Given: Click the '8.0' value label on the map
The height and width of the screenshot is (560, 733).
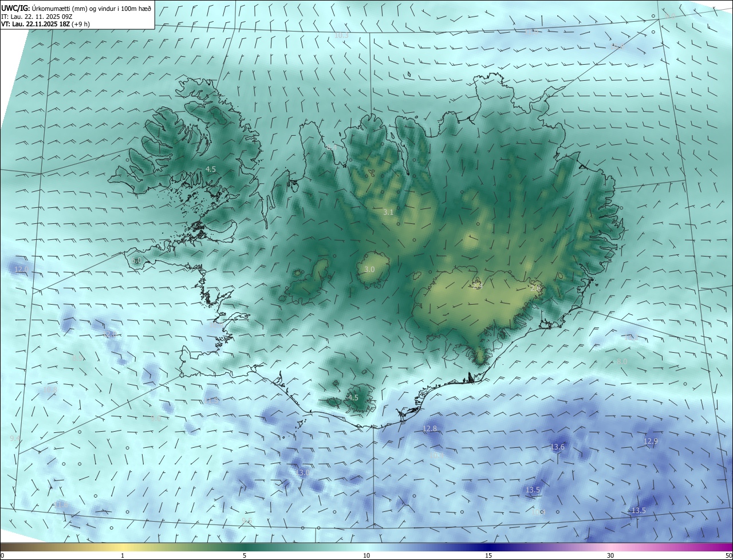Looking at the screenshot, I should [621, 362].
